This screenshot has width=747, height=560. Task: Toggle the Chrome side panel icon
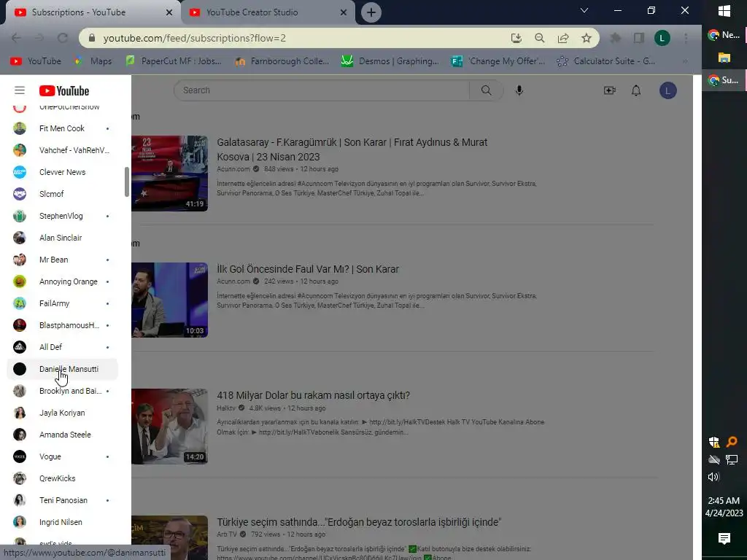(x=639, y=38)
